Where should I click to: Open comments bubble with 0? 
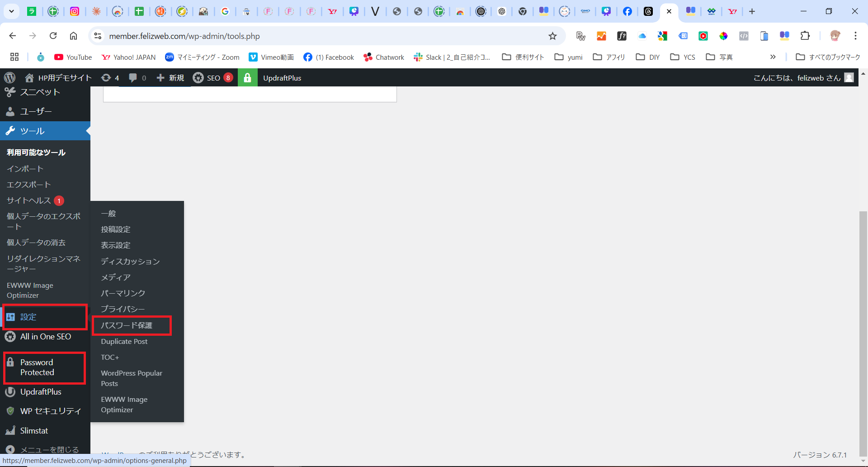[x=137, y=78]
